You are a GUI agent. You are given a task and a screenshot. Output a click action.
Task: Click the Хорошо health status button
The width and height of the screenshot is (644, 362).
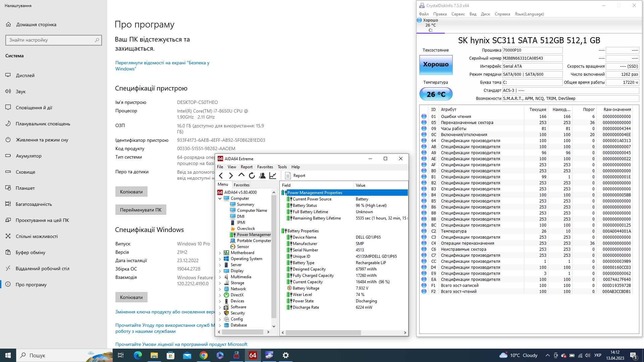pos(436,64)
